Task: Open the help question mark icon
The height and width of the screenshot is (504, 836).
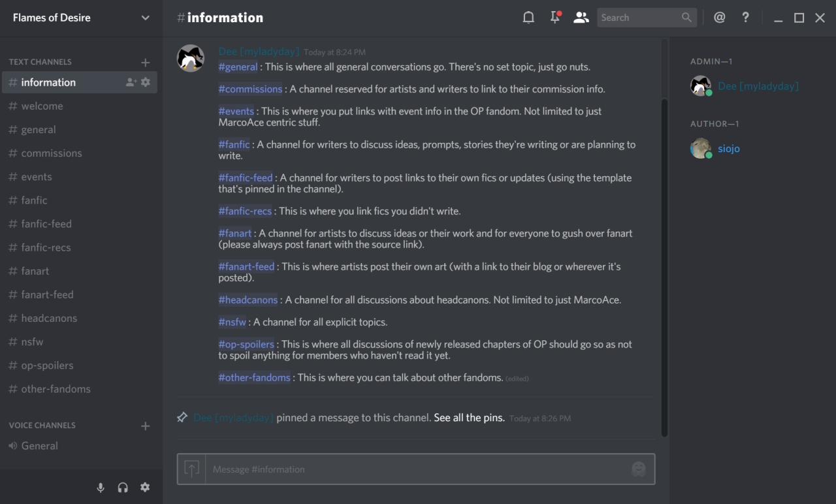Action: [745, 18]
